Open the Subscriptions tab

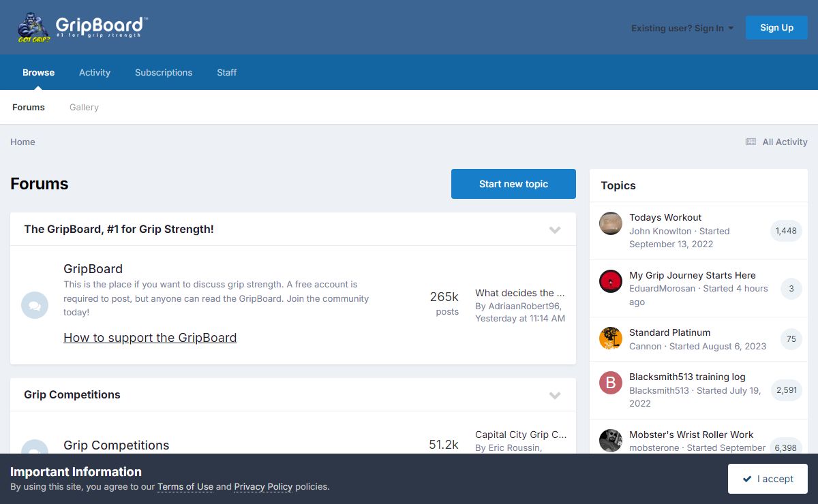(x=164, y=72)
